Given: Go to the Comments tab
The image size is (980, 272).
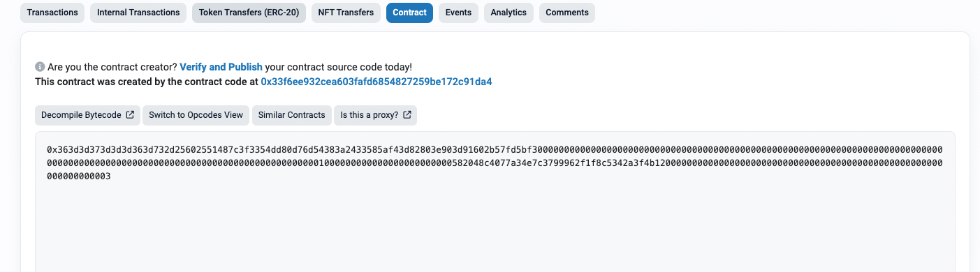Looking at the screenshot, I should (x=567, y=13).
